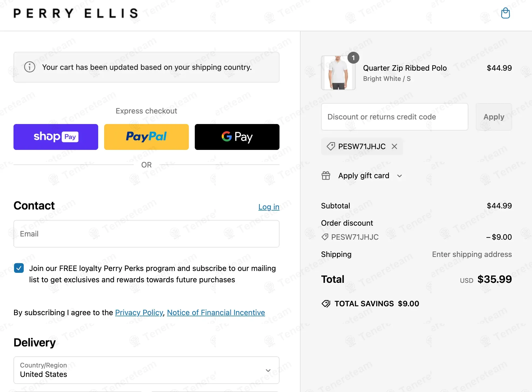Open the Country/Region dropdown
Screen dimensions: 532x392
(x=146, y=370)
